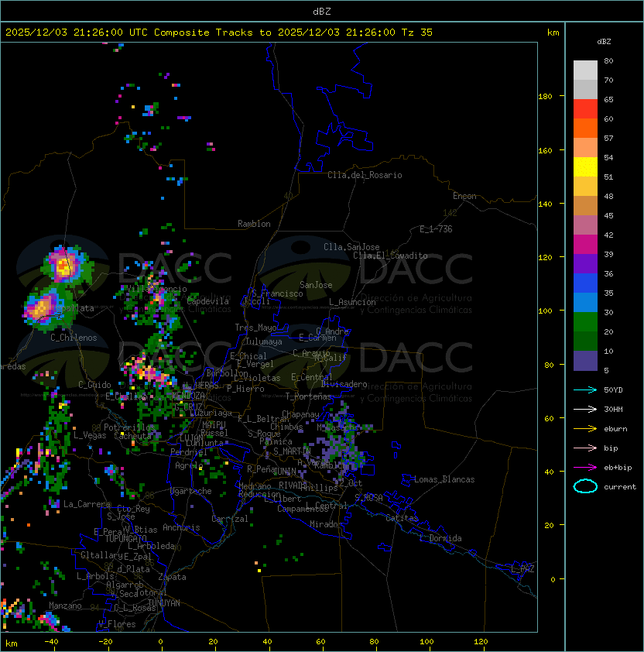Click the '180' tick on vertical axis
The width and height of the screenshot is (644, 652).
[545, 97]
